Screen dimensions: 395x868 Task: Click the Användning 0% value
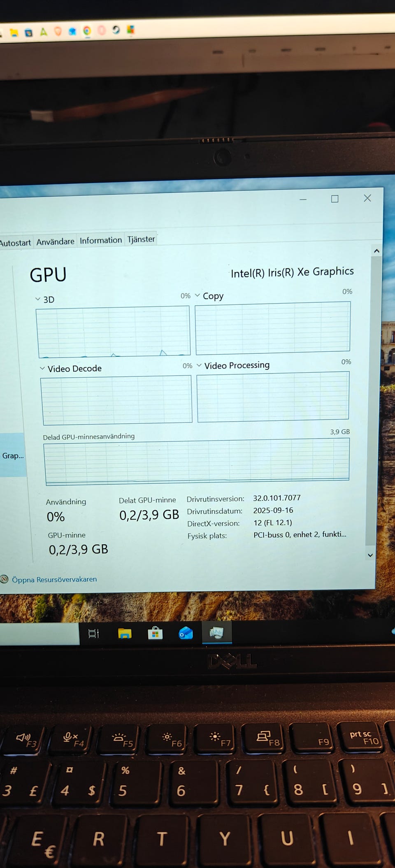[x=56, y=517]
